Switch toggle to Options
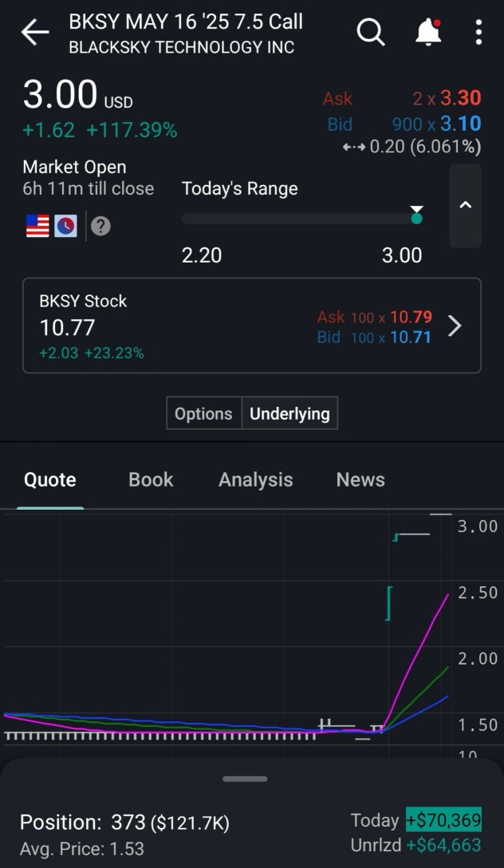The width and height of the screenshot is (504, 868). point(203,413)
